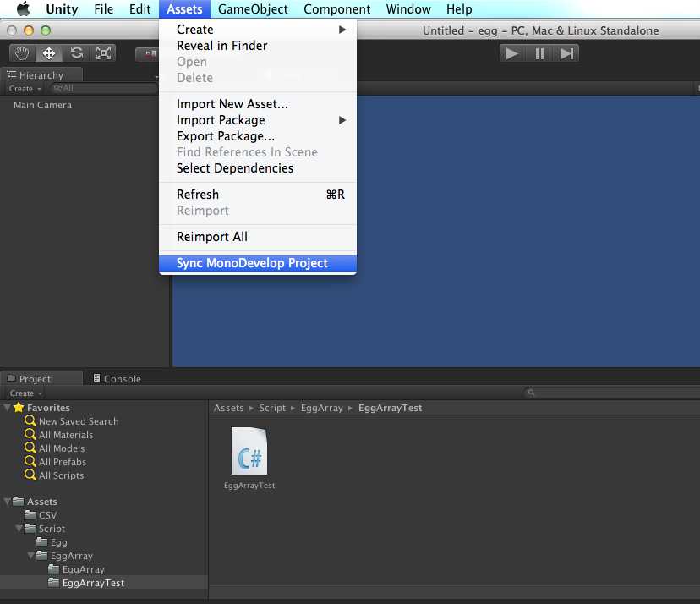Open the Unity application menu
The image size is (700, 604).
click(x=62, y=9)
